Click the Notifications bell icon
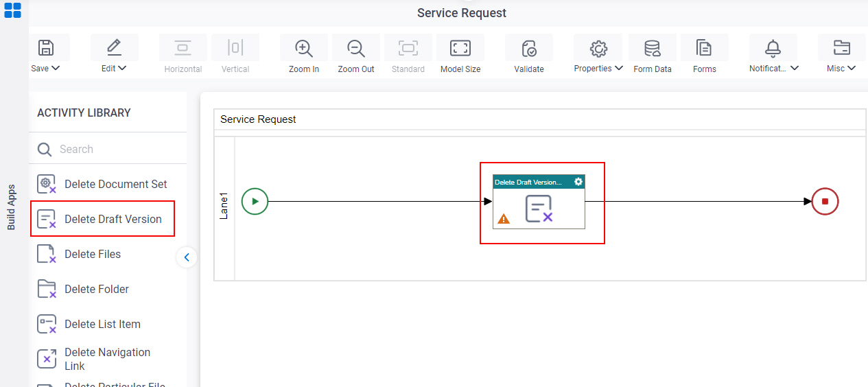This screenshot has height=387, width=868. (x=773, y=48)
